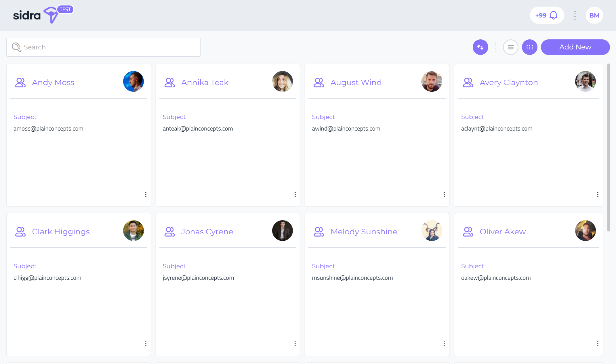Open options menu on Annika Teak card

[x=295, y=195]
